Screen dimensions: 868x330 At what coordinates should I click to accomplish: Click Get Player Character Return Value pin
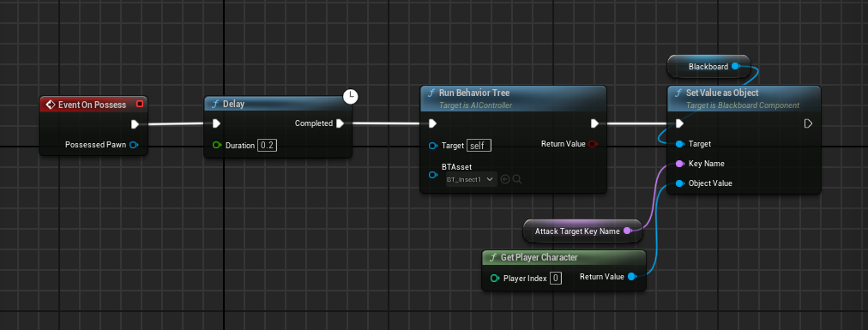click(632, 276)
